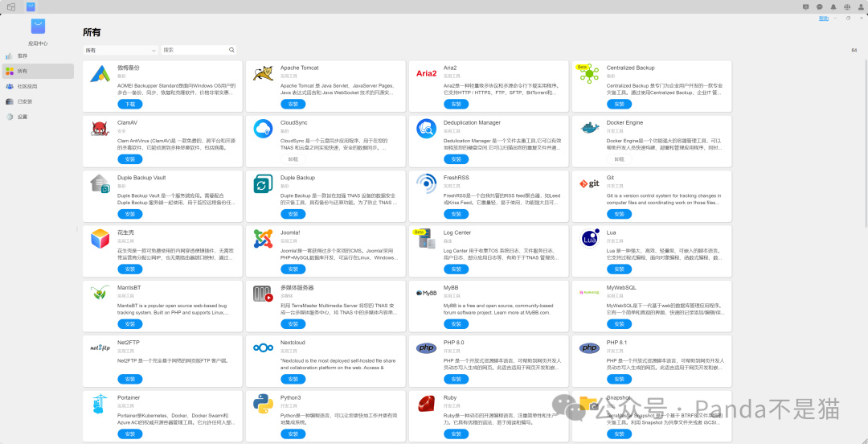This screenshot has width=868, height=444.
Task: Open the notifications bell in top bar
Action: pos(833,6)
